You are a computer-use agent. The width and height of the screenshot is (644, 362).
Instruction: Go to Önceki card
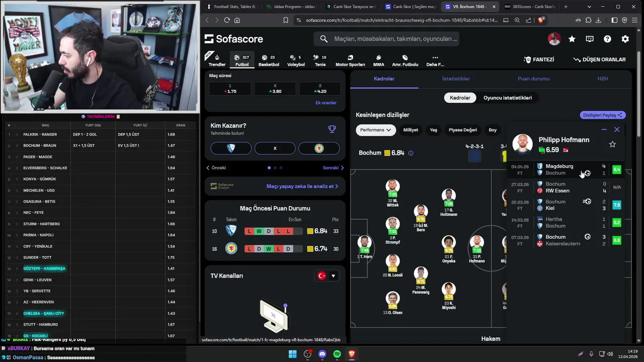point(216,168)
